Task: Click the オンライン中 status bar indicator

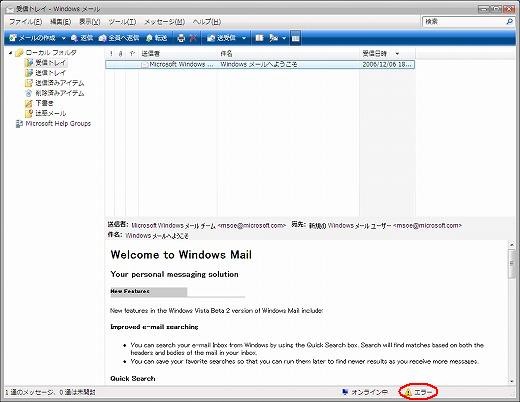Action: [x=365, y=392]
